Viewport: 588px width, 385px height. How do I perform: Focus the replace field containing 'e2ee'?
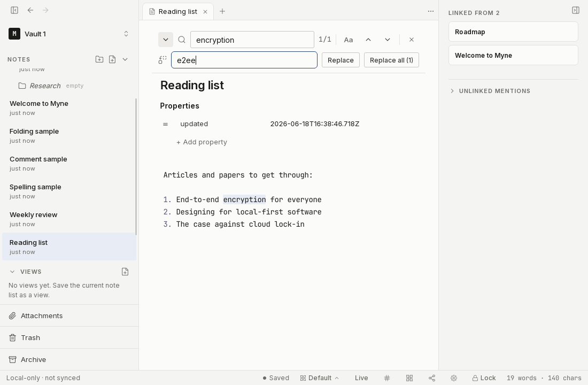click(x=244, y=60)
